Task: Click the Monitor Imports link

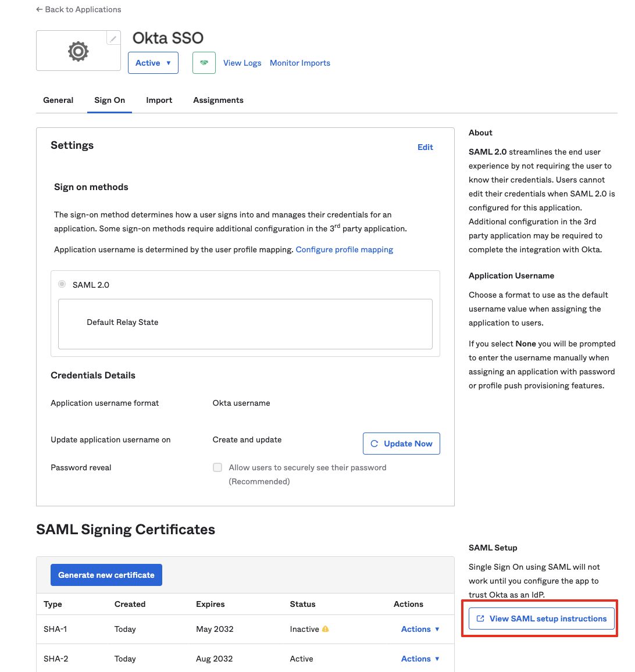Action: click(x=299, y=63)
